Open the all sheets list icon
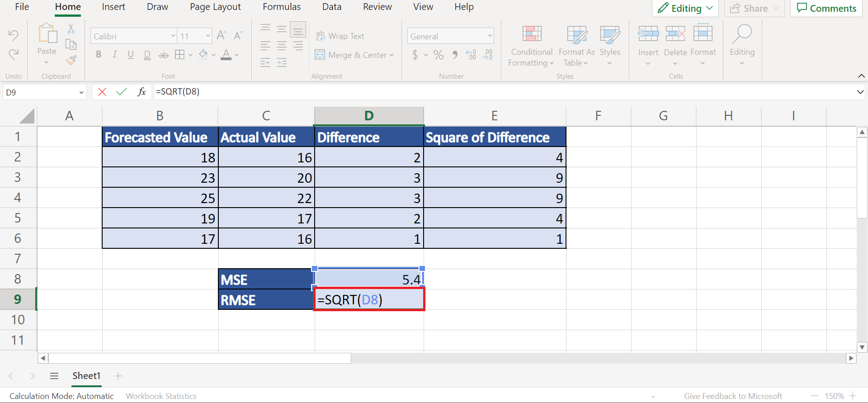Screen dimensions: 868x403 click(54, 376)
